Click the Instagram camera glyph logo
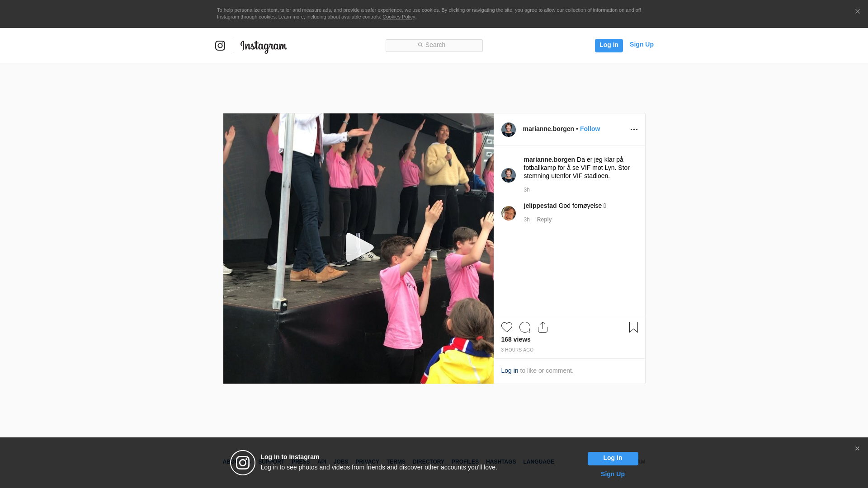 220,46
